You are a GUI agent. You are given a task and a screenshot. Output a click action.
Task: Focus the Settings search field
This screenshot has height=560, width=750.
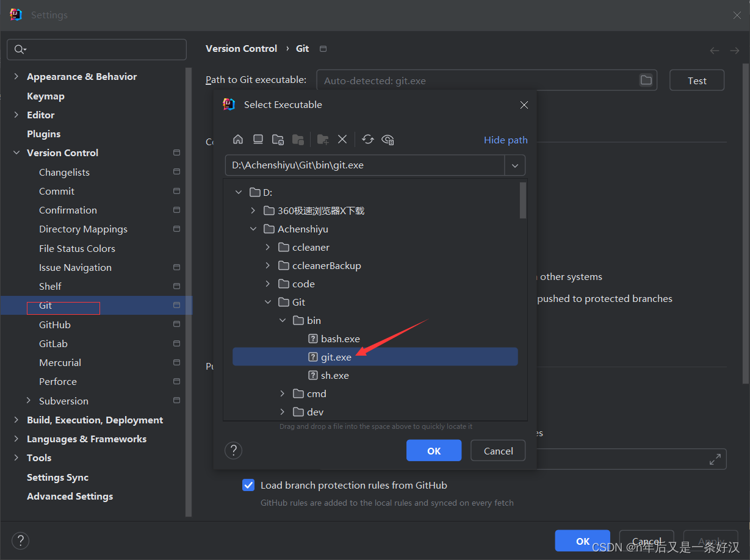[x=96, y=49]
